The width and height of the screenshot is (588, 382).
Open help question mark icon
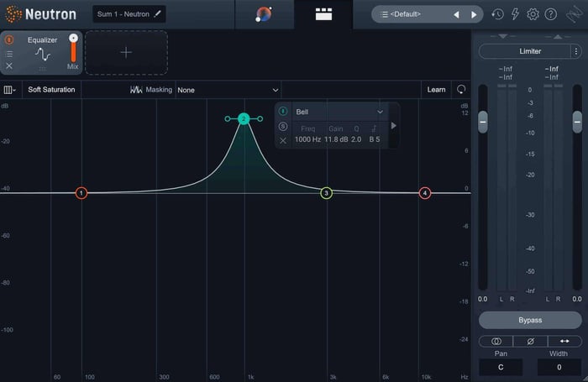tap(550, 14)
